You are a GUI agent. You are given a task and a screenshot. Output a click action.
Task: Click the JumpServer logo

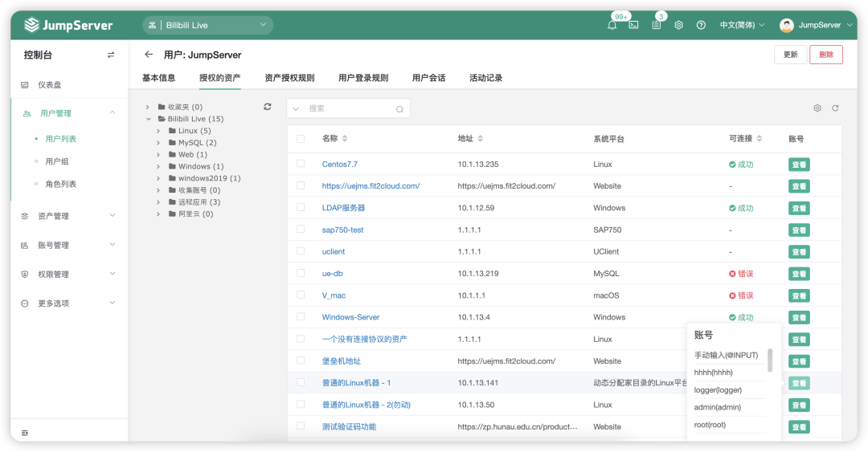click(68, 25)
